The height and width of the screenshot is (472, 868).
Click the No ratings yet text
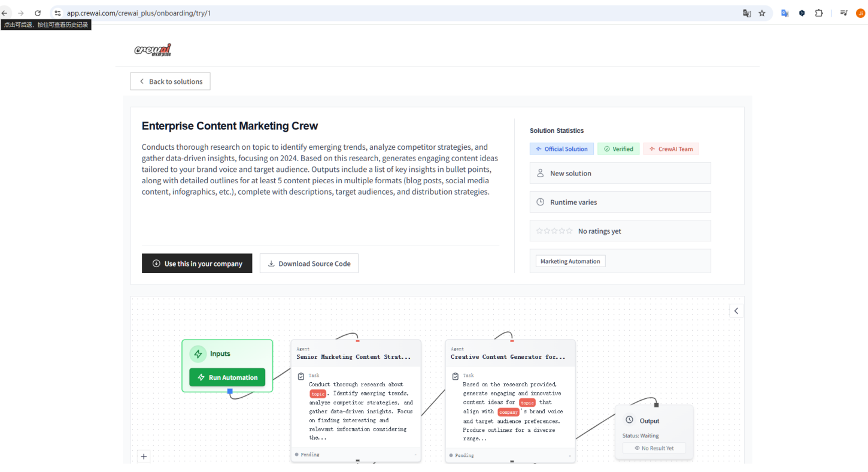pyautogui.click(x=599, y=231)
